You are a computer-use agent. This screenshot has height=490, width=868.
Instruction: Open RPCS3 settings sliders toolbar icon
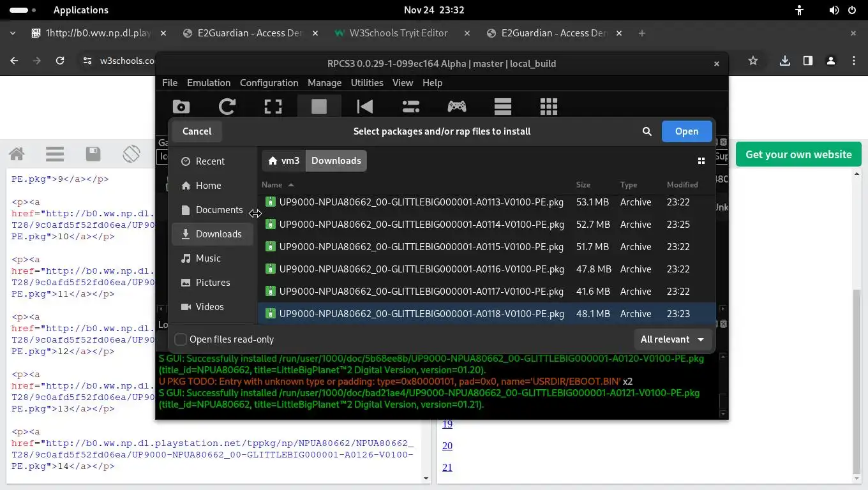click(x=411, y=107)
